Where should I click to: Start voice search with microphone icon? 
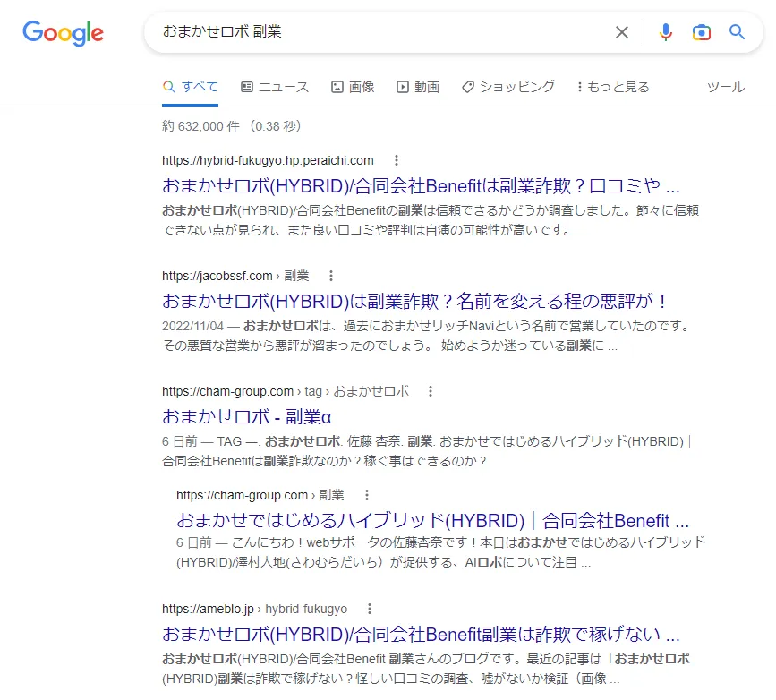click(x=665, y=32)
